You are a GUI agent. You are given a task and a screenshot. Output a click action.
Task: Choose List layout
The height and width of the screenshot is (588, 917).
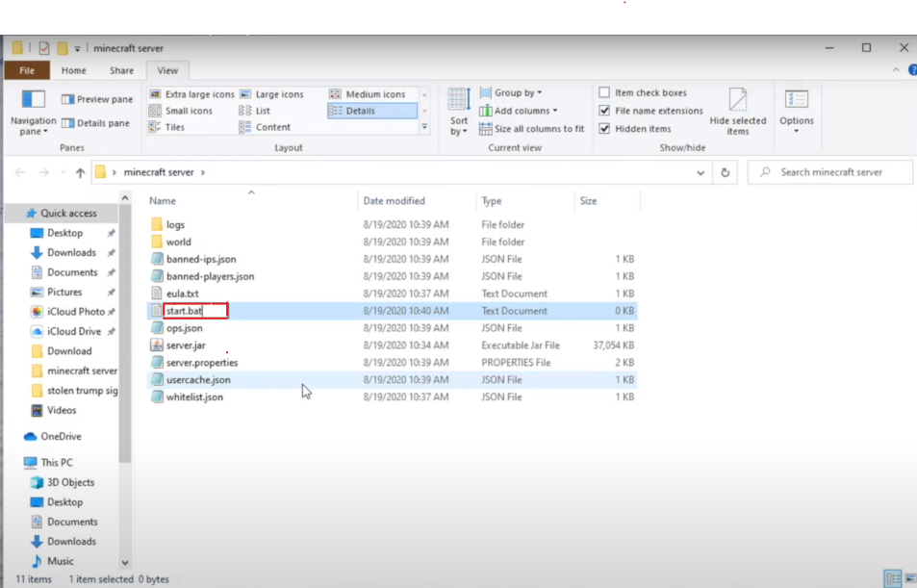click(255, 111)
